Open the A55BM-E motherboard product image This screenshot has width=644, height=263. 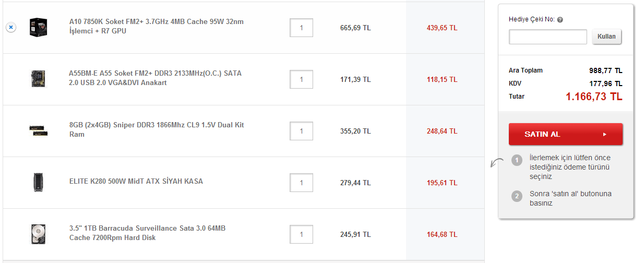39,79
